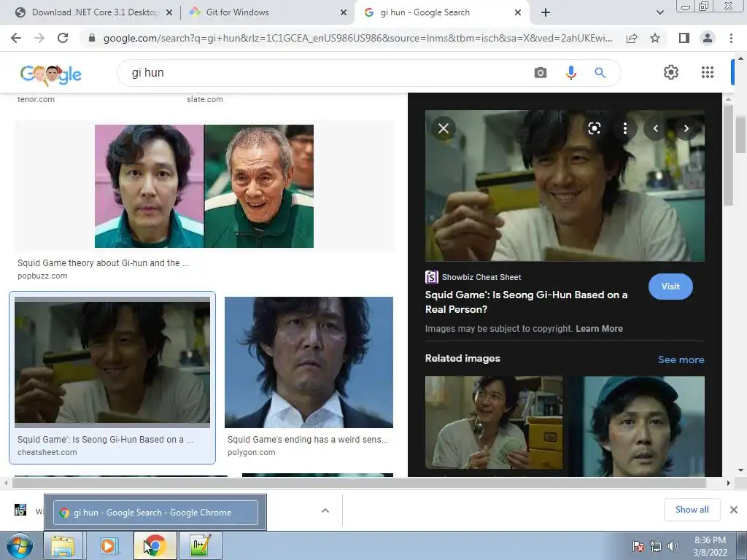Open the Action Center flag tray icon
The image size is (747, 560).
638,546
